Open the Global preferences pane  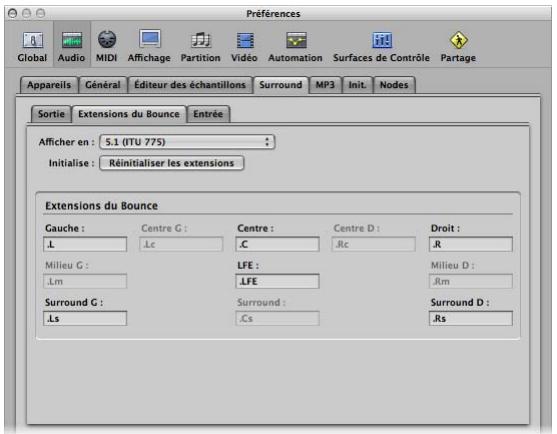pyautogui.click(x=32, y=47)
